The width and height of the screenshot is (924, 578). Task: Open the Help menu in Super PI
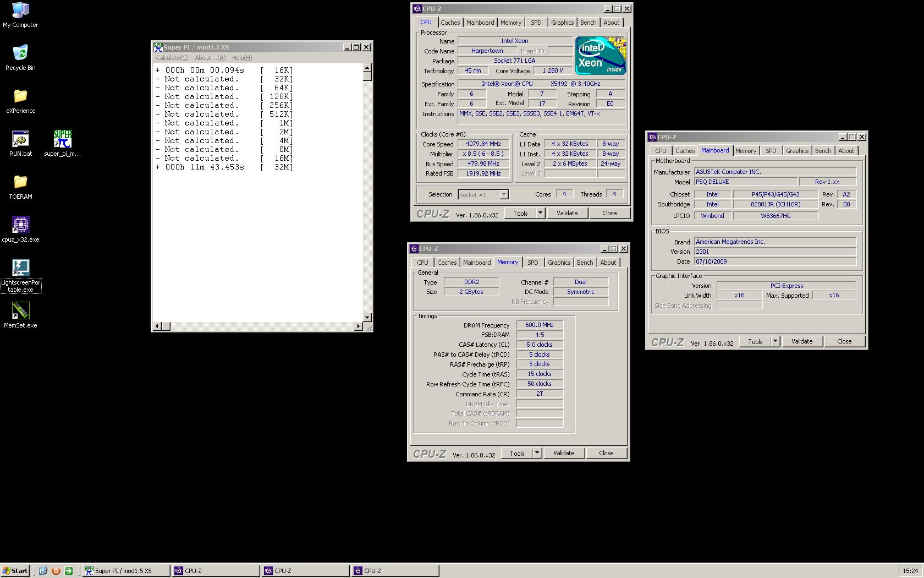tap(242, 58)
